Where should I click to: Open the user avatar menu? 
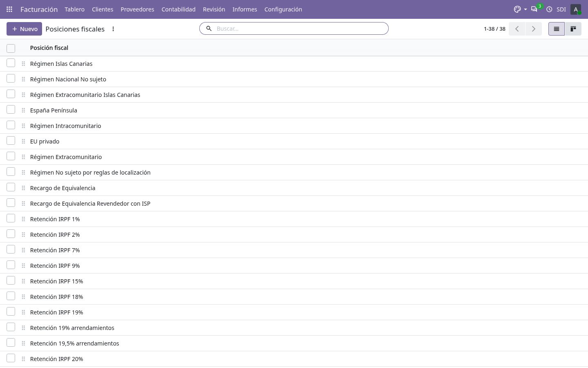tap(576, 9)
